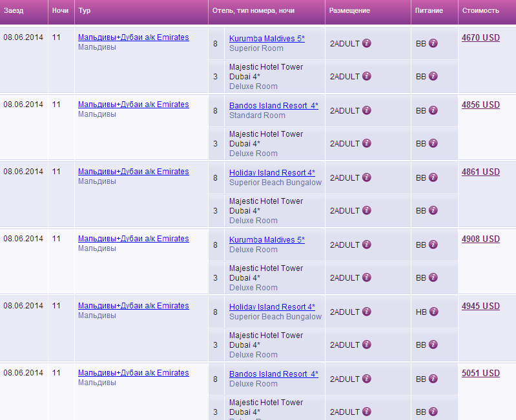Screen dimensions: 516x420
Task: Click the 4670 USD price link
Action: pyautogui.click(x=480, y=38)
